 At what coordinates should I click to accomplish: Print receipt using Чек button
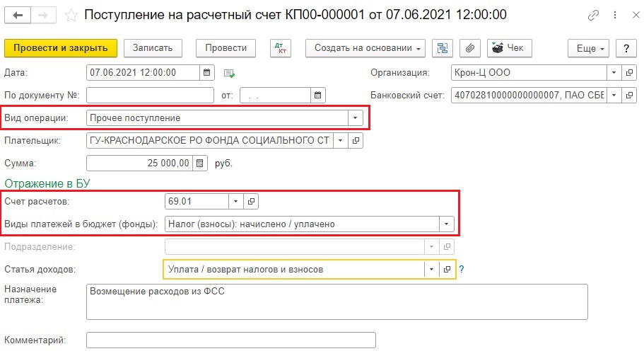(x=509, y=48)
